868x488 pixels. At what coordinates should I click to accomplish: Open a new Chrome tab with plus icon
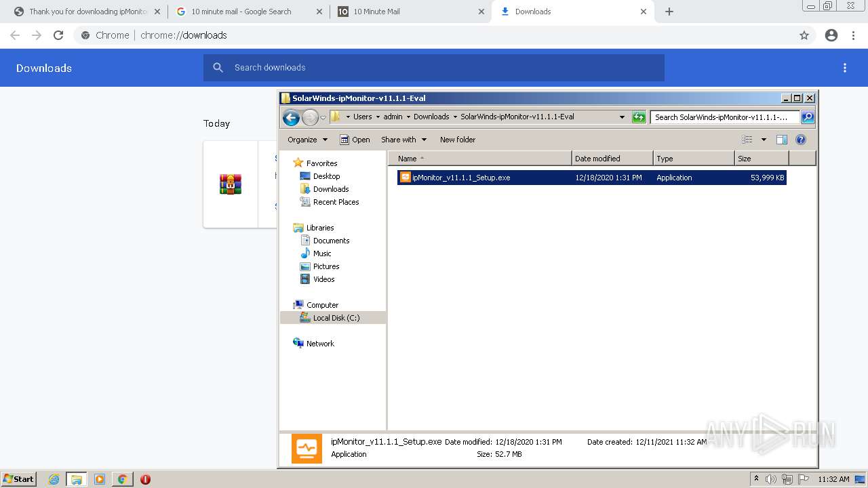tap(669, 12)
